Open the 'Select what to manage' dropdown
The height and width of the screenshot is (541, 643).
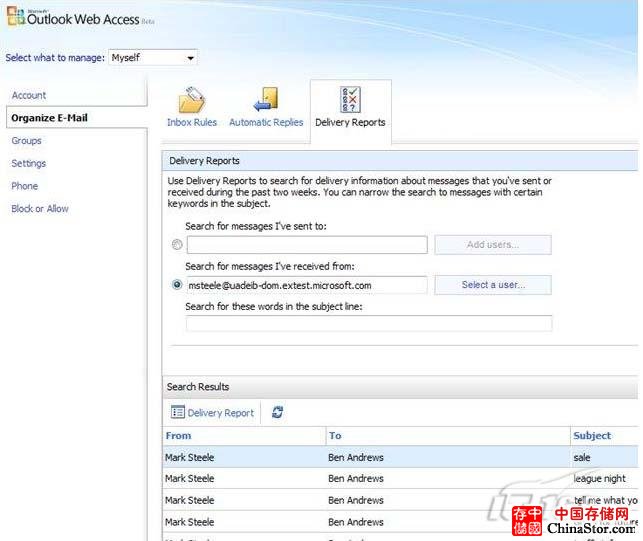(x=153, y=57)
